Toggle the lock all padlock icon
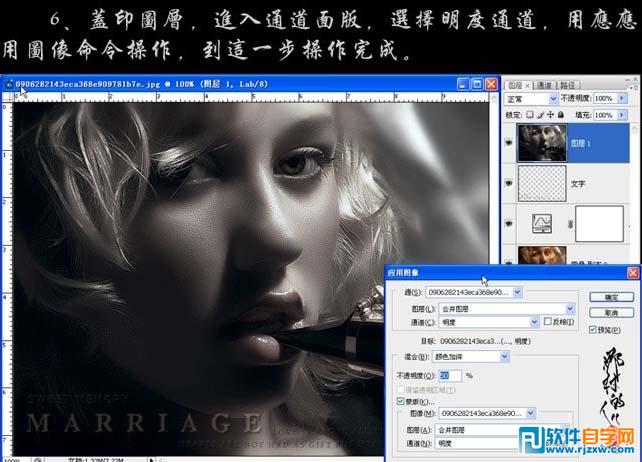The height and width of the screenshot is (462, 642). pyautogui.click(x=561, y=115)
